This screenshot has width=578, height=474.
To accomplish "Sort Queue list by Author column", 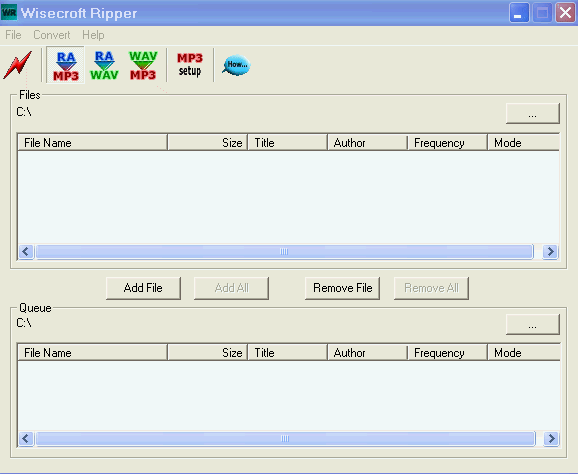I will [x=368, y=353].
